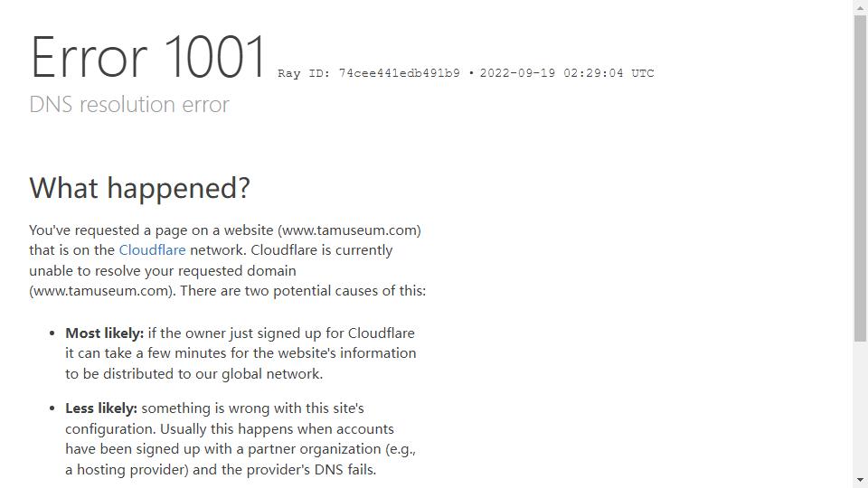Image resolution: width=868 pixels, height=488 pixels.
Task: Click the second www.tamuseum.com mention on the last line
Action: click(x=101, y=290)
